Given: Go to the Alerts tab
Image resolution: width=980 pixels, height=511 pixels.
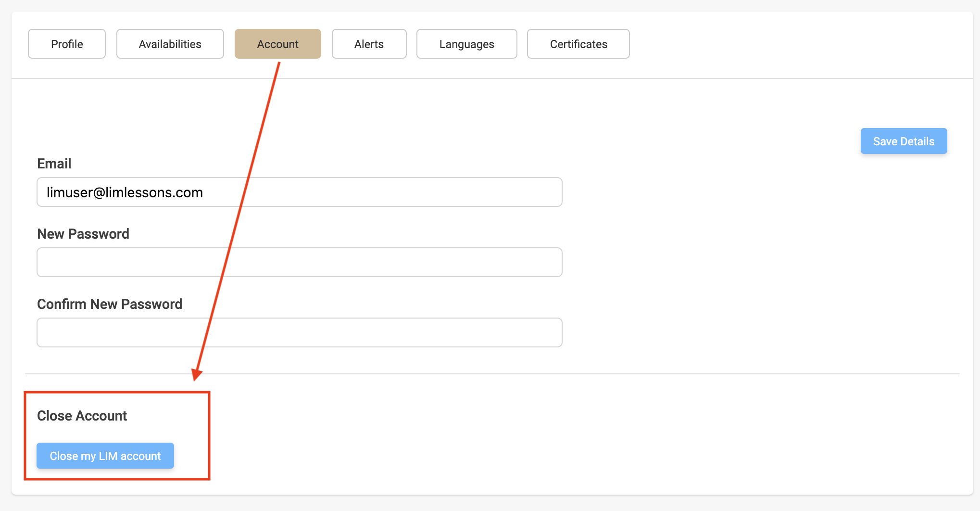Looking at the screenshot, I should pos(369,44).
